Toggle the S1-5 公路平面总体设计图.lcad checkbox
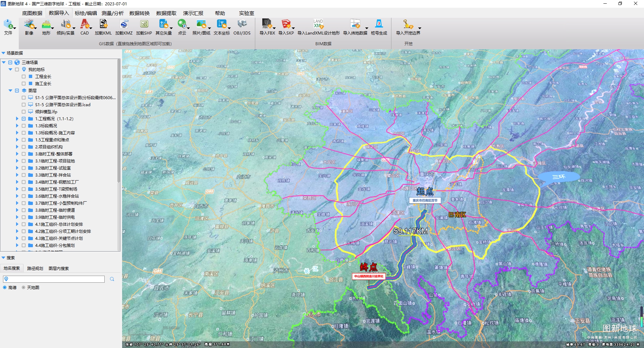Image resolution: width=644 pixels, height=348 pixels. (x=23, y=105)
